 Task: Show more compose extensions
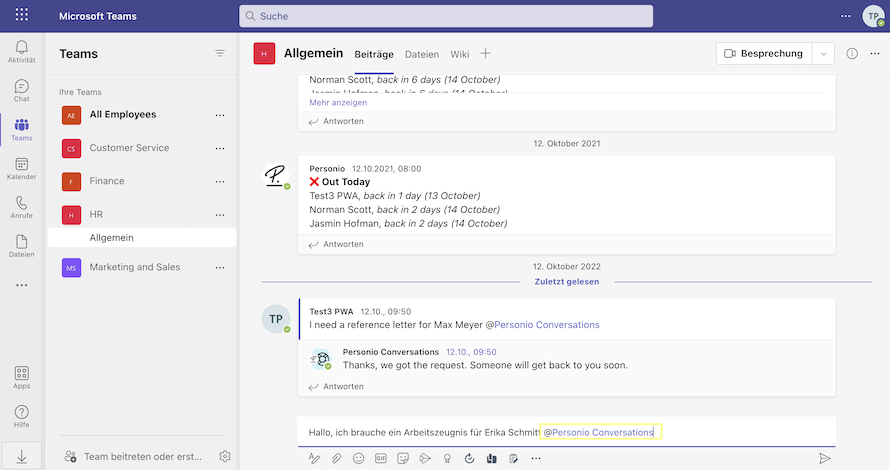coord(536,458)
